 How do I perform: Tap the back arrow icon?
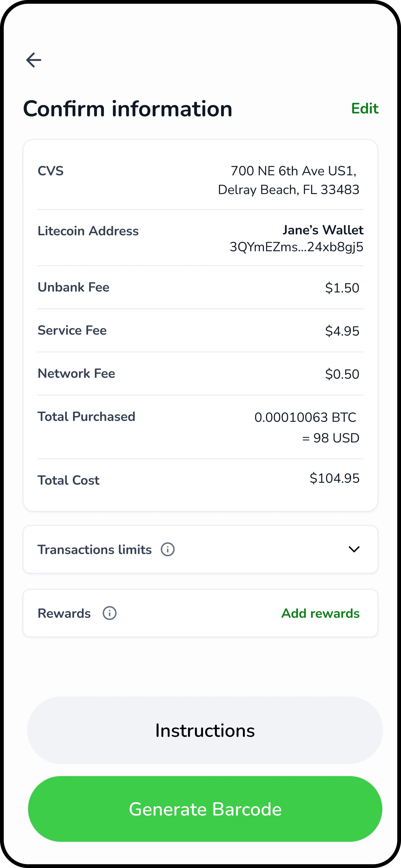click(x=34, y=60)
